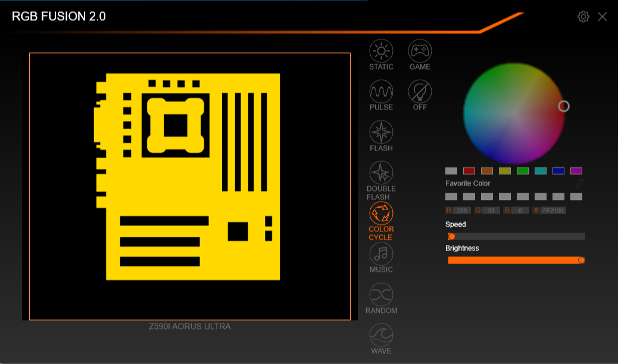The width and height of the screenshot is (618, 364).
Task: Click the Z590I AORUS ULTRA label
Action: tap(190, 326)
